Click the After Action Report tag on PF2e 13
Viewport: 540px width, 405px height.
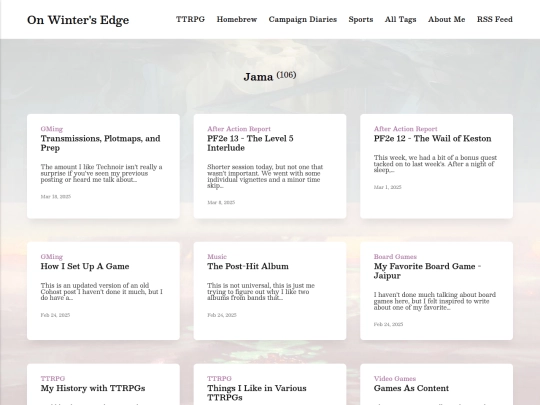click(239, 129)
